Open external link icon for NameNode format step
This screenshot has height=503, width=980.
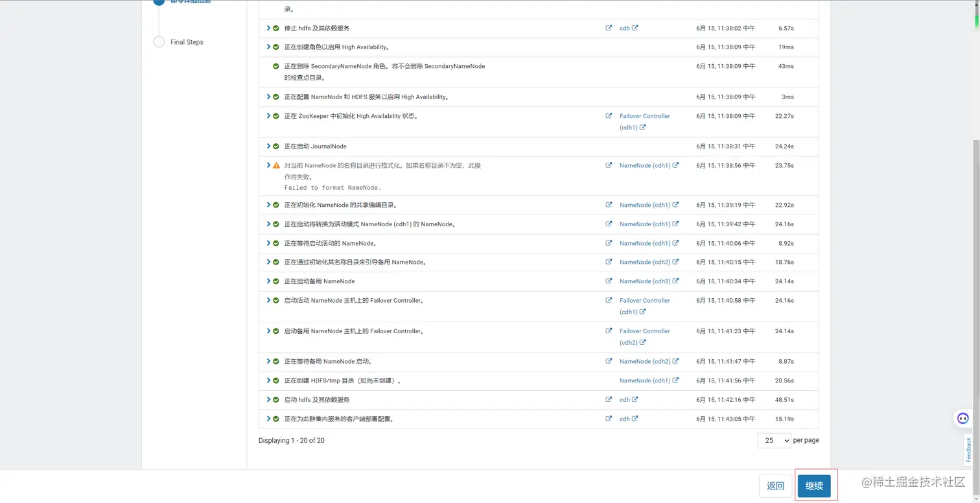pos(609,165)
